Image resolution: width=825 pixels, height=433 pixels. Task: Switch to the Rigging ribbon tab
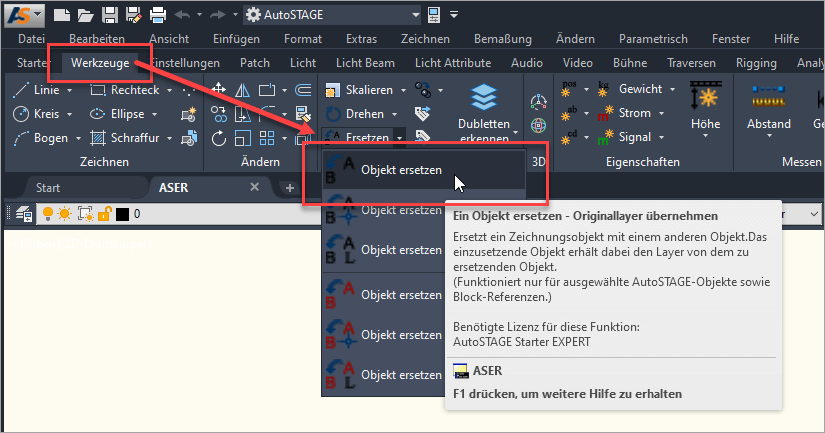(756, 63)
